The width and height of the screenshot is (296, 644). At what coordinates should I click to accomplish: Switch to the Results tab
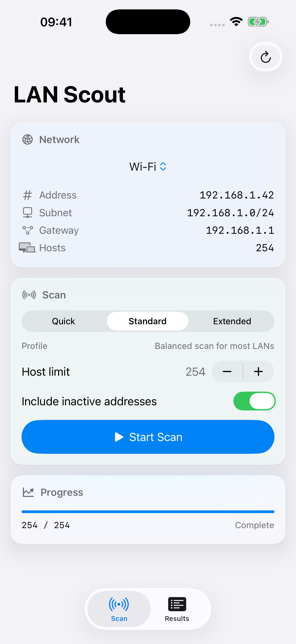pos(177,609)
